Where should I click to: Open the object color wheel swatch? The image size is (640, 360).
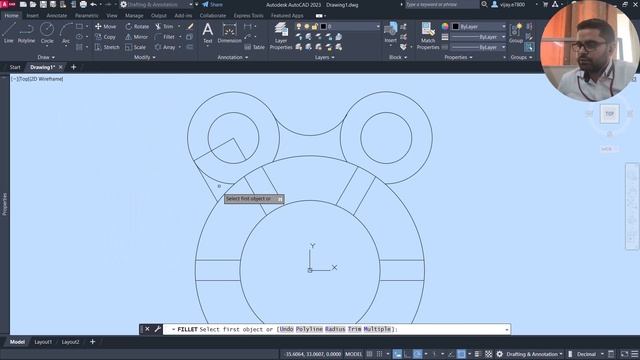tap(445, 27)
